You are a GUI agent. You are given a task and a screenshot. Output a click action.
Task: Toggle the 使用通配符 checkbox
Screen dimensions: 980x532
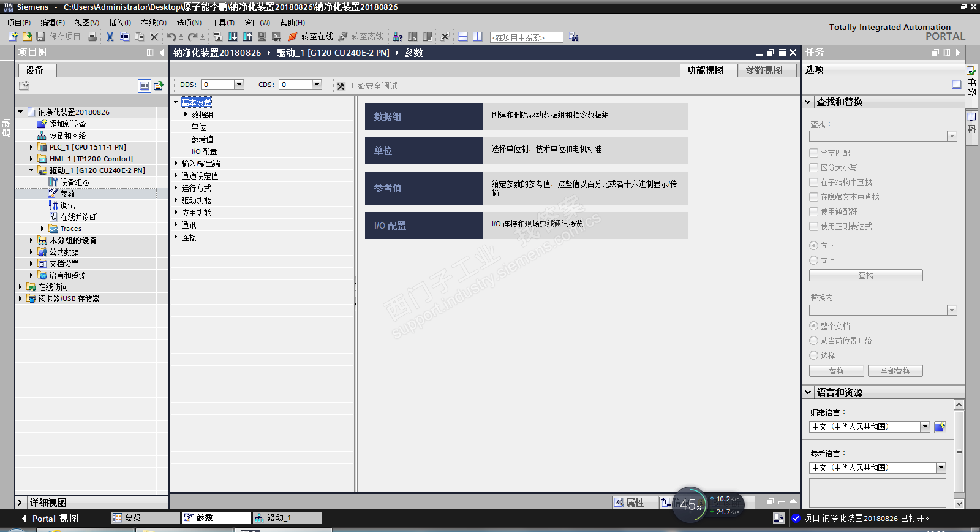click(x=814, y=211)
